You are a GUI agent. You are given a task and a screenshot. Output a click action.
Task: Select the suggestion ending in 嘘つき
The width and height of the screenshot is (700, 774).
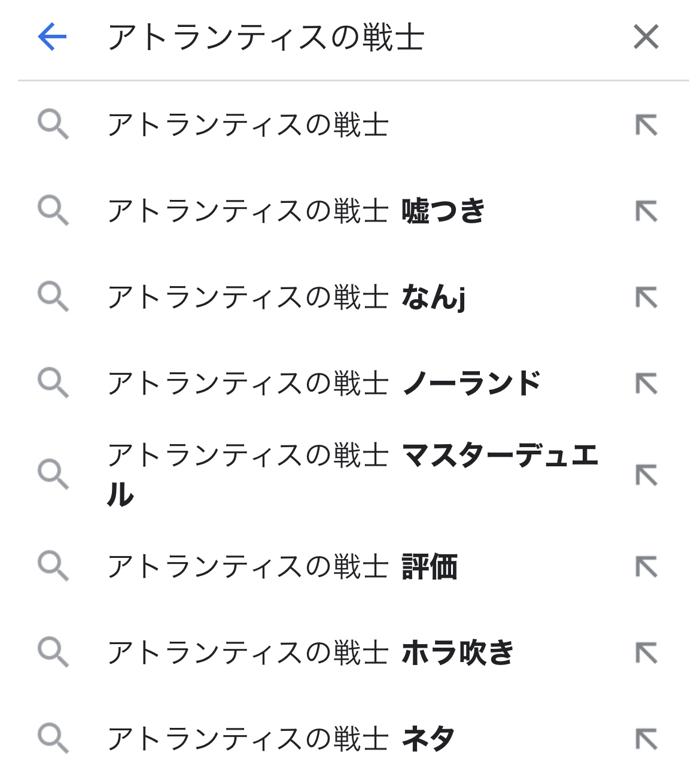pos(296,211)
